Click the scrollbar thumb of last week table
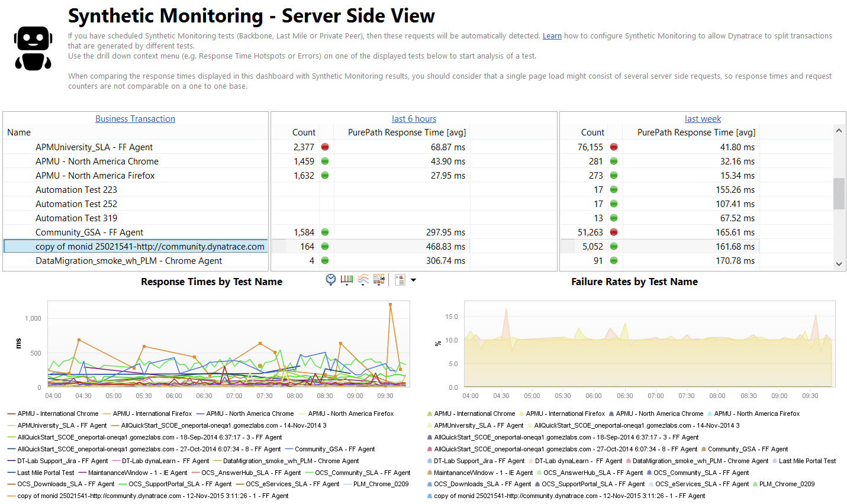 (x=839, y=193)
